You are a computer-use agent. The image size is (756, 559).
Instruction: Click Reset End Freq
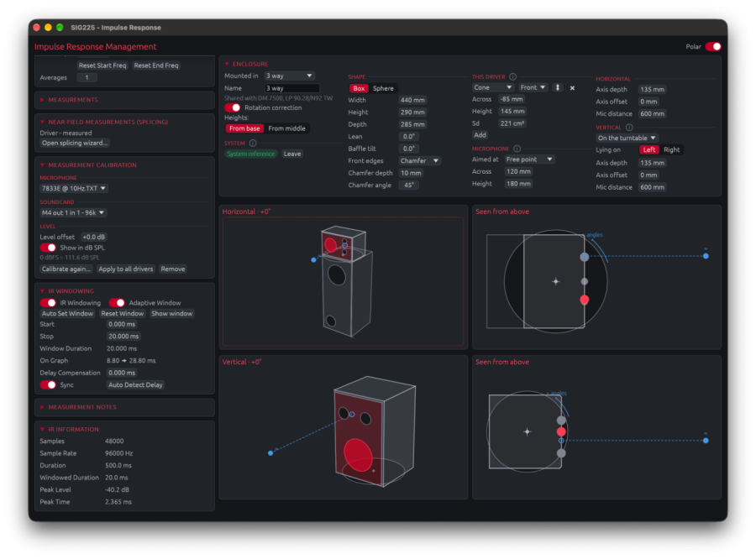point(156,65)
